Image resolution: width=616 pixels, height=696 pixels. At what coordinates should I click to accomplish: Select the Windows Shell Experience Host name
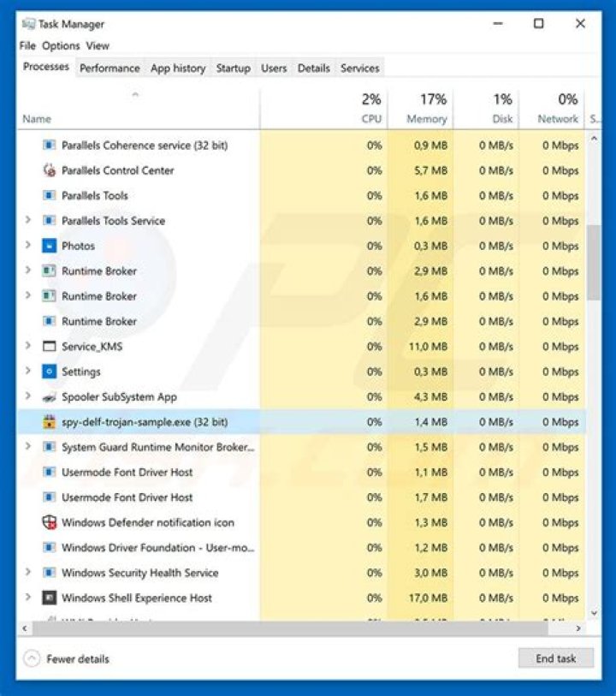(137, 598)
